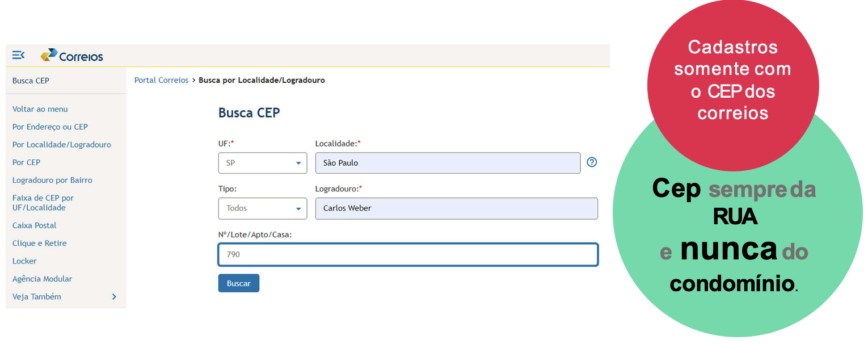The image size is (868, 344).
Task: Open the UF dropdown showing SP
Action: point(263,163)
